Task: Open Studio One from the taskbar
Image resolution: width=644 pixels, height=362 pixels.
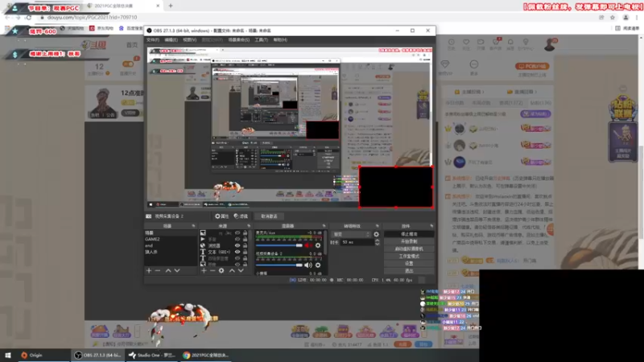Action: click(x=151, y=355)
